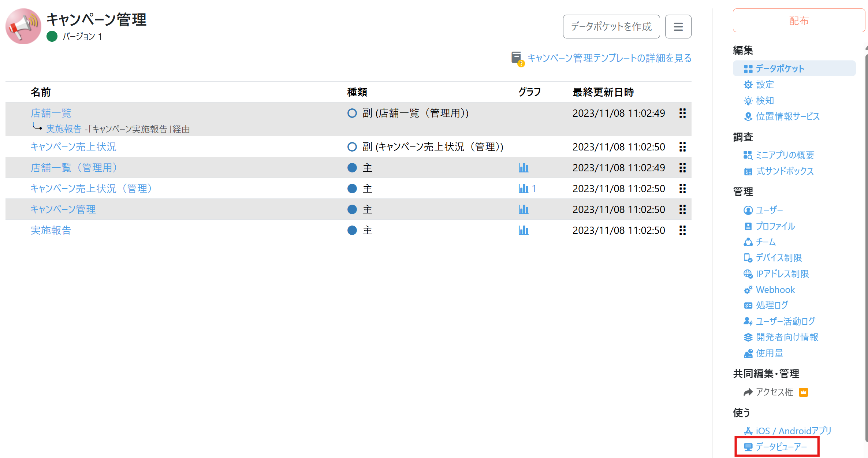
Task: Open row options dots for 実施報告
Action: pyautogui.click(x=682, y=230)
